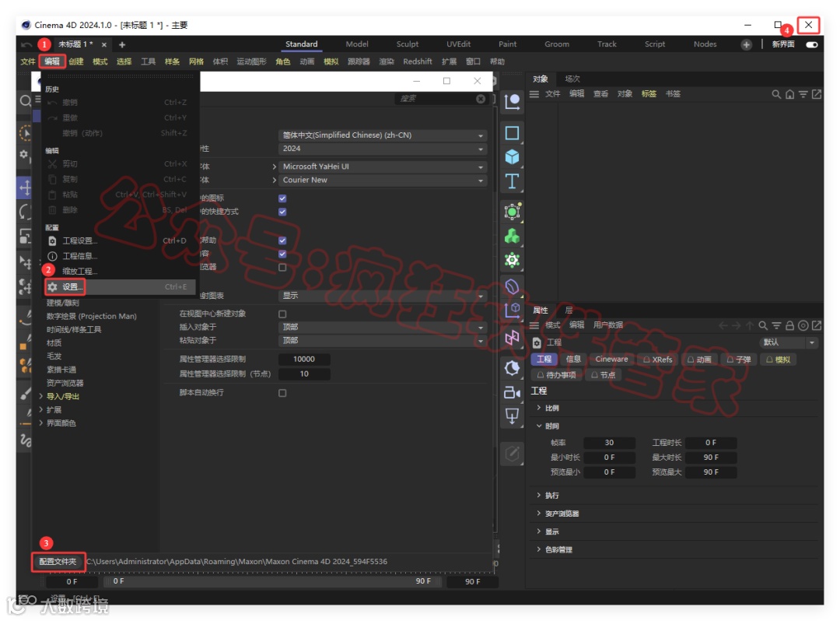Expand Microsoft YaHei UI font options chevron

point(275,167)
